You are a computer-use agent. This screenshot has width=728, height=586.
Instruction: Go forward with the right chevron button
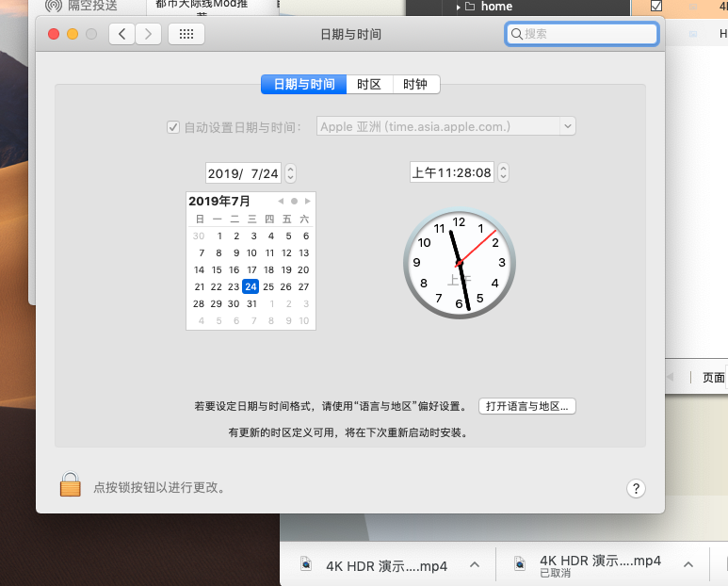point(148,34)
